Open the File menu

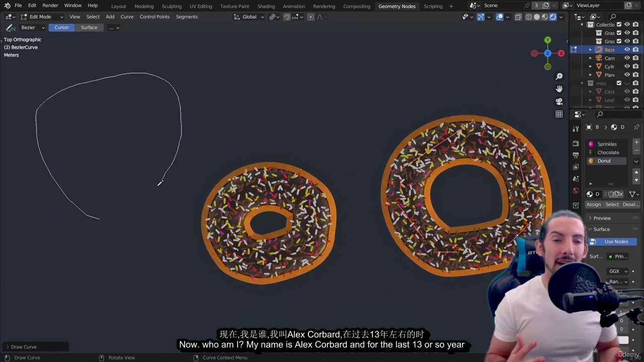coord(18,6)
